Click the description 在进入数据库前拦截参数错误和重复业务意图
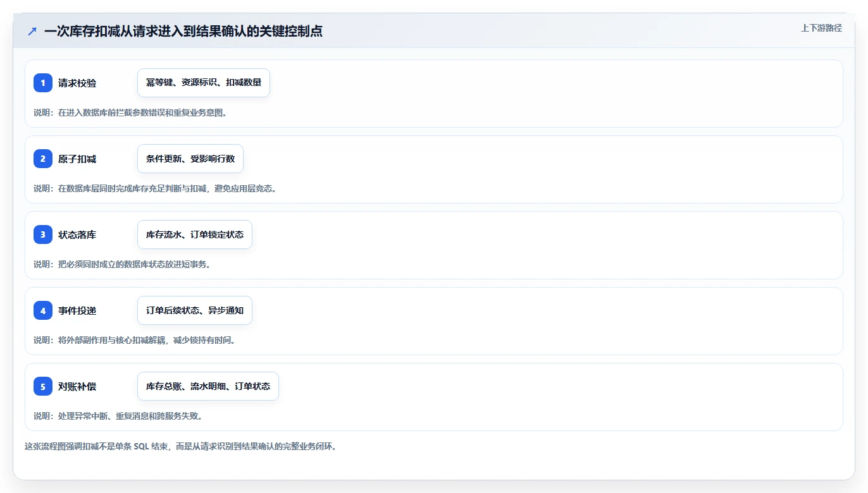 pyautogui.click(x=130, y=113)
